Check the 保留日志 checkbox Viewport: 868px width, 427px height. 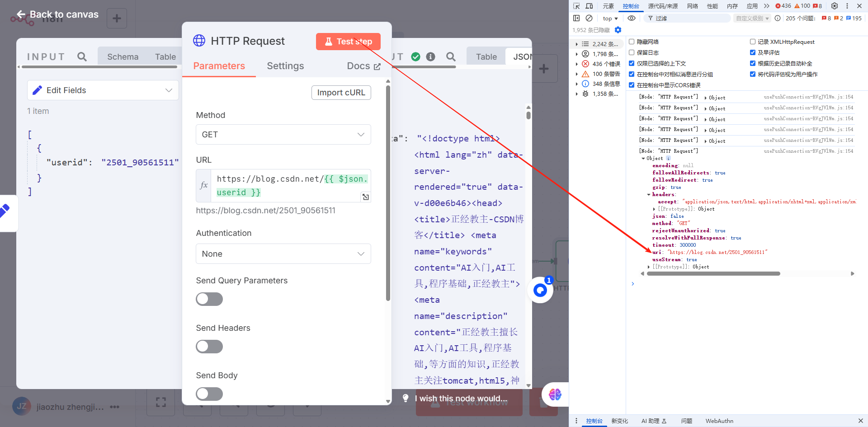pyautogui.click(x=632, y=52)
